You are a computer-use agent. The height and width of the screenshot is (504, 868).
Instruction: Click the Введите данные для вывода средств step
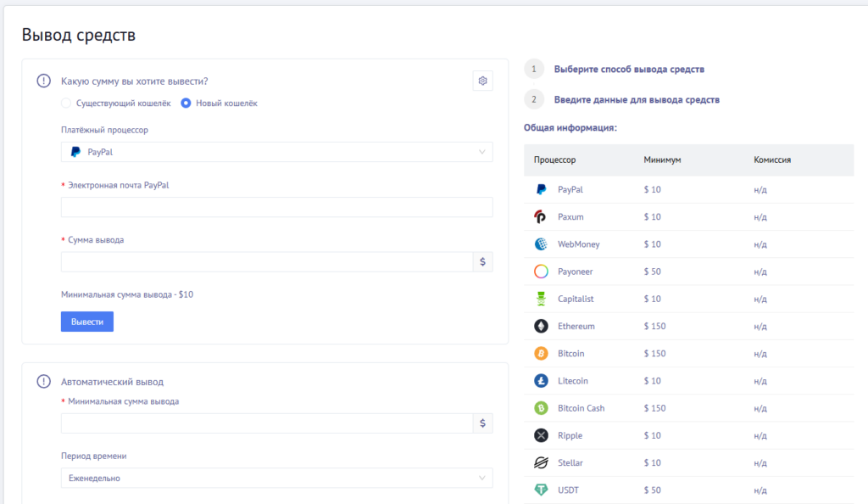(x=636, y=100)
